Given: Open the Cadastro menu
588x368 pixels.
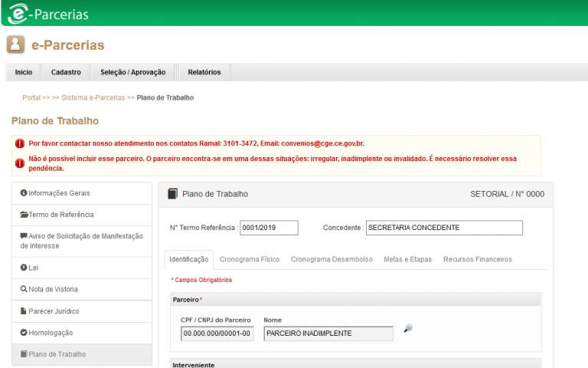Looking at the screenshot, I should (66, 72).
